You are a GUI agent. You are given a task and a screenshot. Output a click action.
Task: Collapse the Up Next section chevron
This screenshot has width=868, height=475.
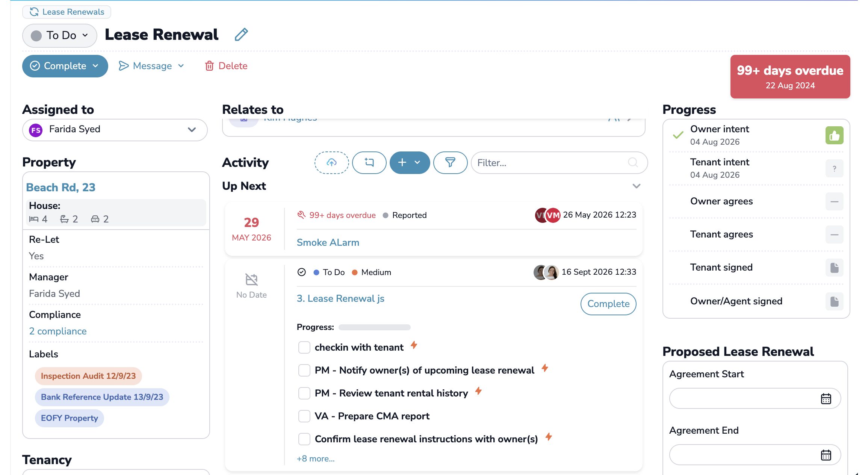(636, 186)
